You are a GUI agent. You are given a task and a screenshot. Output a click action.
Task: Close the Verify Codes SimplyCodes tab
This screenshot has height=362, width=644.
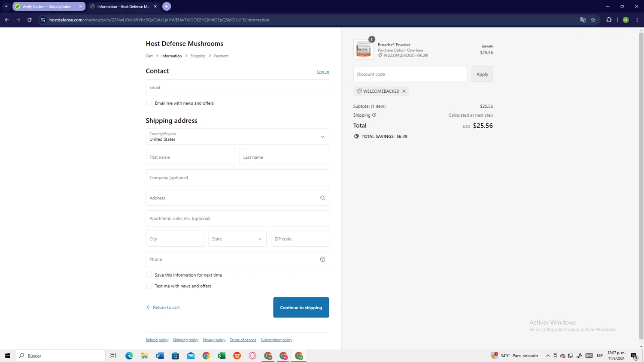[80, 6]
